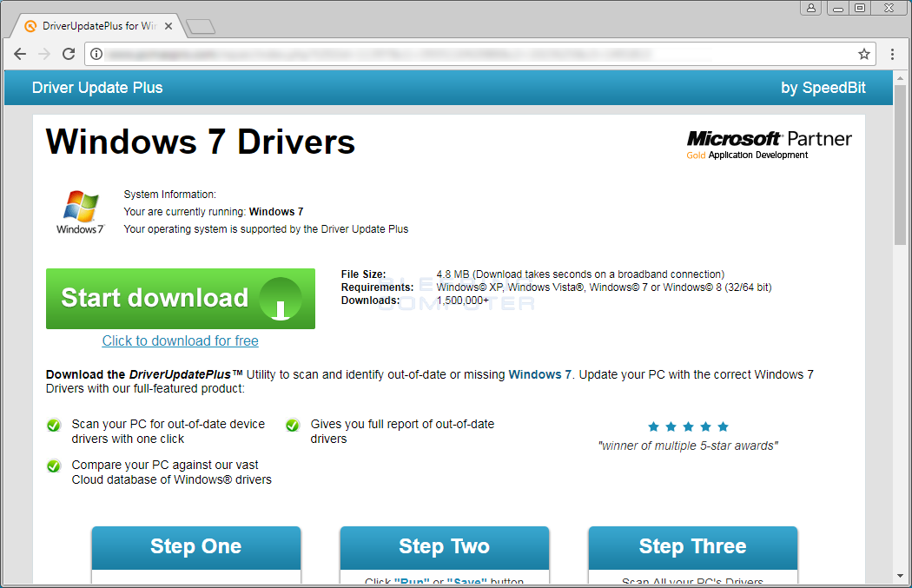This screenshot has height=588, width=912.
Task: Select the DriverUpdatePlus for Windows tab
Action: tap(97, 26)
